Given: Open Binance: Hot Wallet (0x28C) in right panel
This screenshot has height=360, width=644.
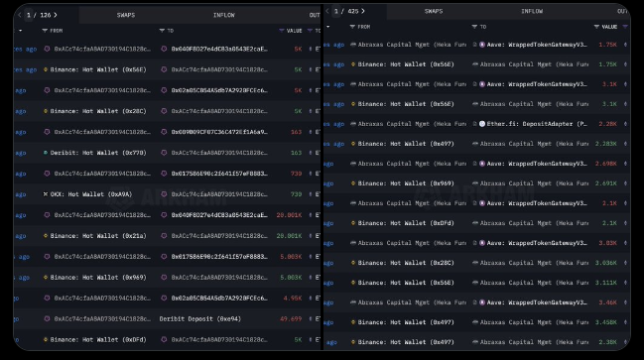Looking at the screenshot, I should (x=406, y=263).
